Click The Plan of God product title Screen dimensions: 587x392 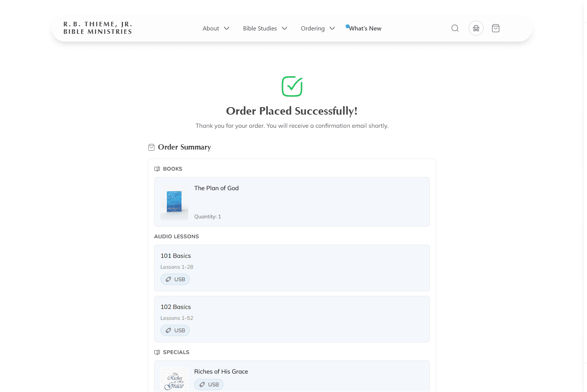[216, 188]
